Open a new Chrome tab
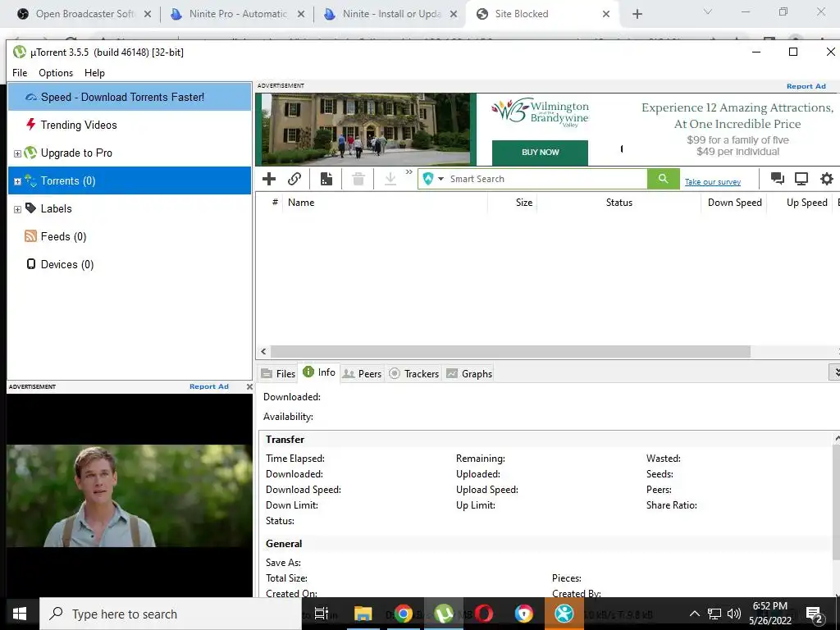Image resolution: width=840 pixels, height=630 pixels. pyautogui.click(x=637, y=14)
